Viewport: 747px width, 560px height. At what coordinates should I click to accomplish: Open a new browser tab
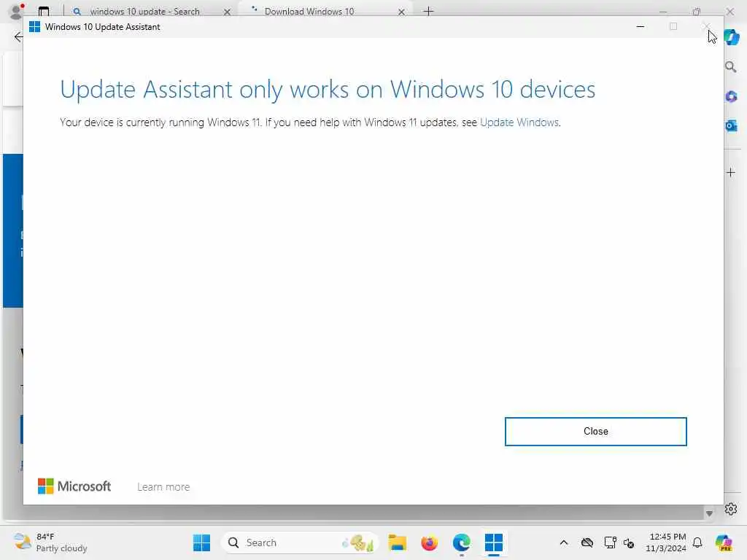point(428,12)
